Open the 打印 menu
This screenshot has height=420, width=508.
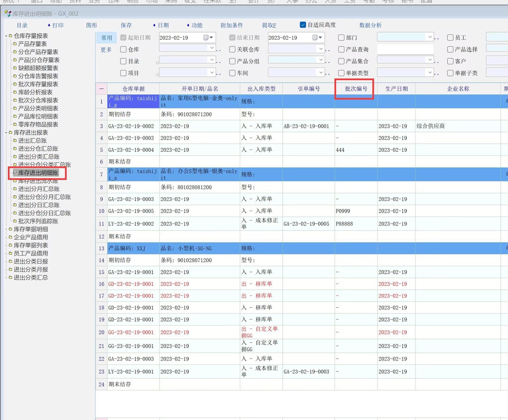[56, 25]
